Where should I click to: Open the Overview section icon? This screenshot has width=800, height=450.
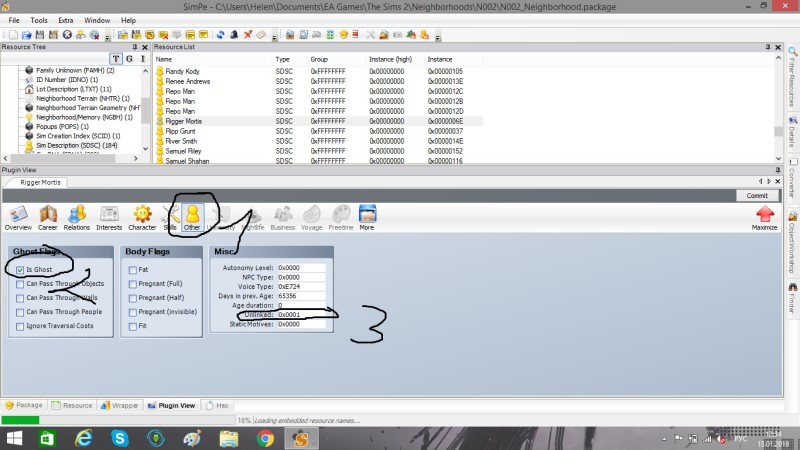point(18,218)
